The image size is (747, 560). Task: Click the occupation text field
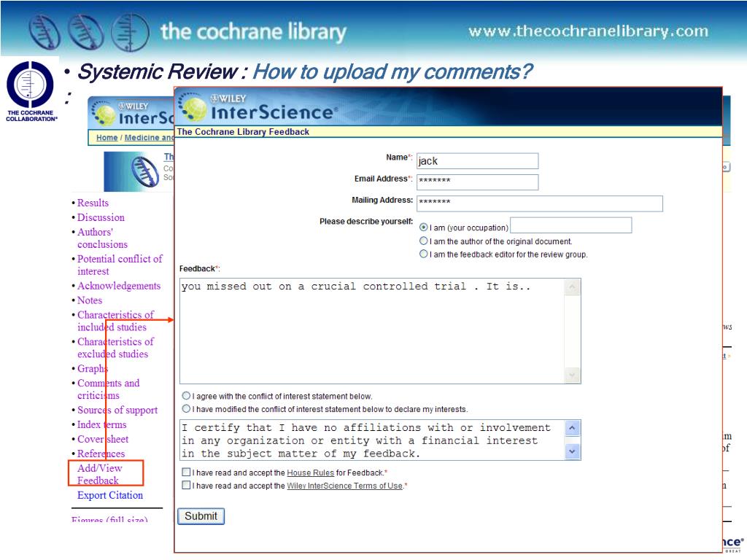[570, 225]
